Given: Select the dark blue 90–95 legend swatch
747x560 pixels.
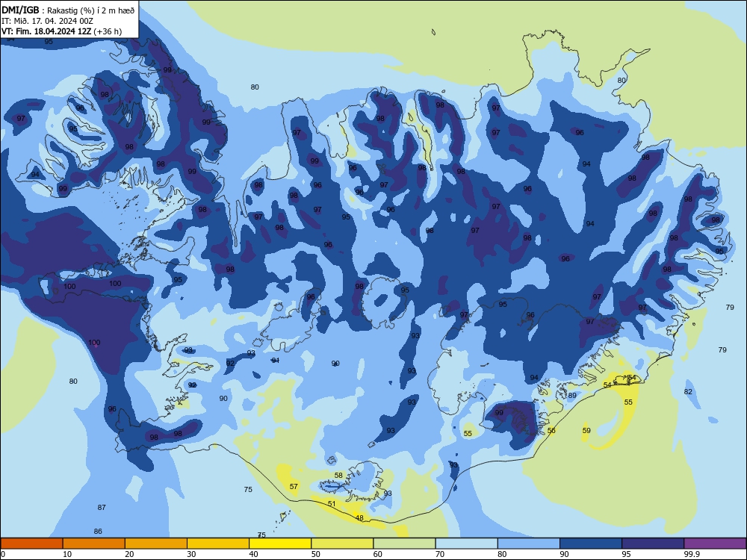Looking at the screenshot, I should click(x=591, y=544).
